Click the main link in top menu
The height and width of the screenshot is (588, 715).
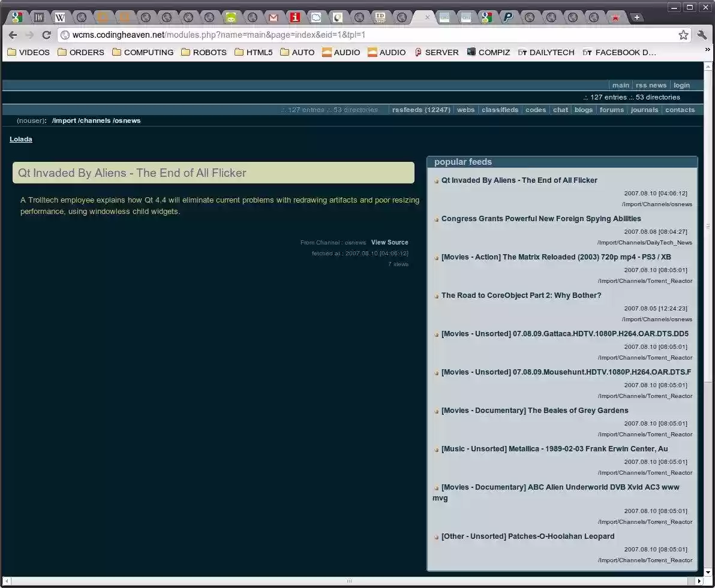point(621,85)
